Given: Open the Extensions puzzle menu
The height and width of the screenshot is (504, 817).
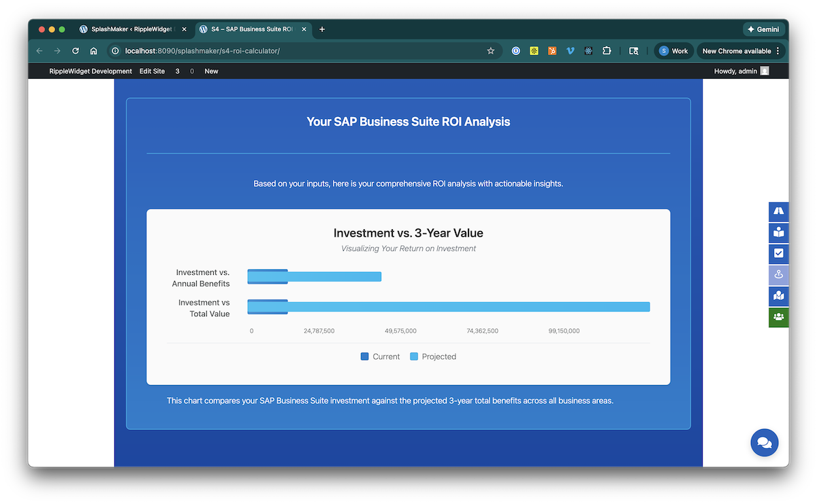Looking at the screenshot, I should [x=607, y=51].
